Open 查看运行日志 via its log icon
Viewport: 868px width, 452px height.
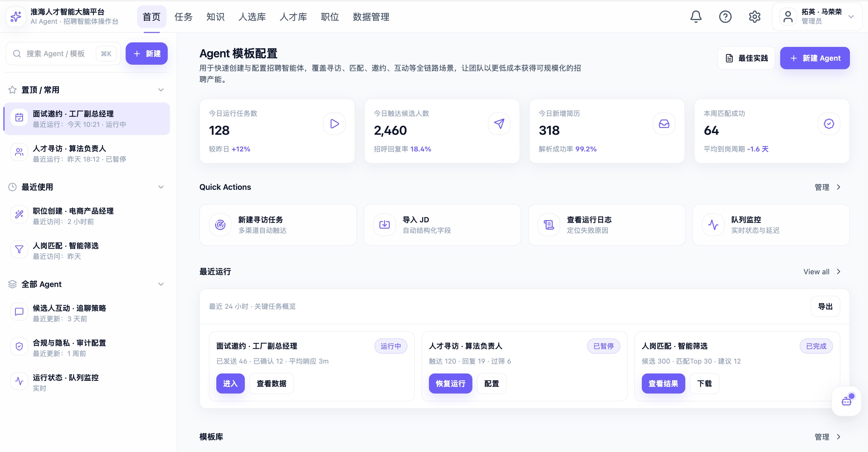pos(548,225)
